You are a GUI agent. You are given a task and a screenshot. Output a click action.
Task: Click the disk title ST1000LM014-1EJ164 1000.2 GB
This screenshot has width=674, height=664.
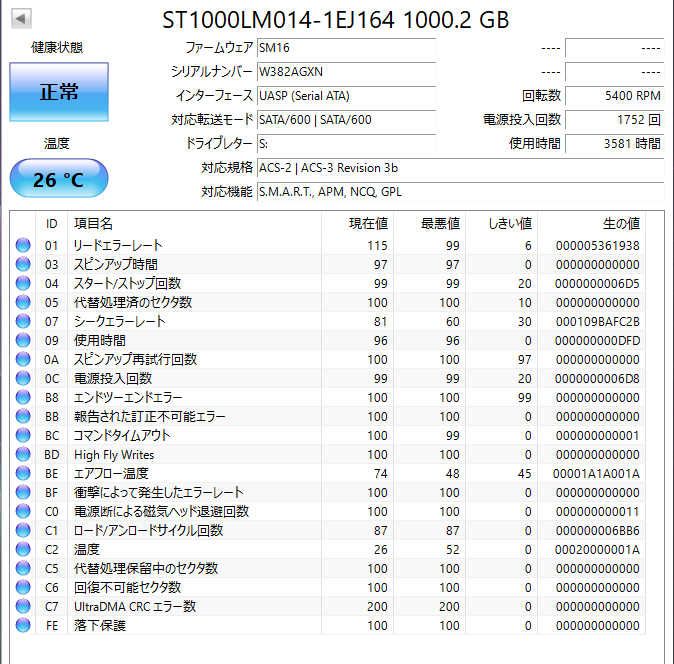point(336,20)
